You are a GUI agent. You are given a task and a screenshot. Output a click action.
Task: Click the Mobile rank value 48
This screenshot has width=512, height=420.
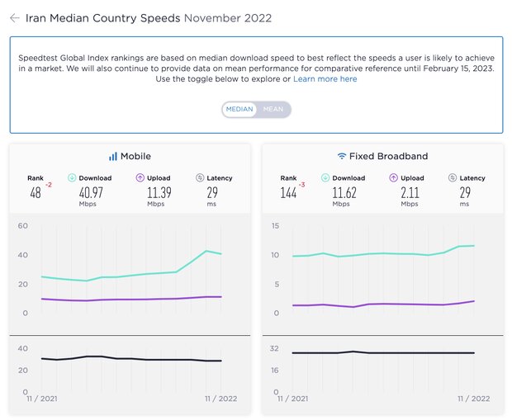tap(36, 193)
